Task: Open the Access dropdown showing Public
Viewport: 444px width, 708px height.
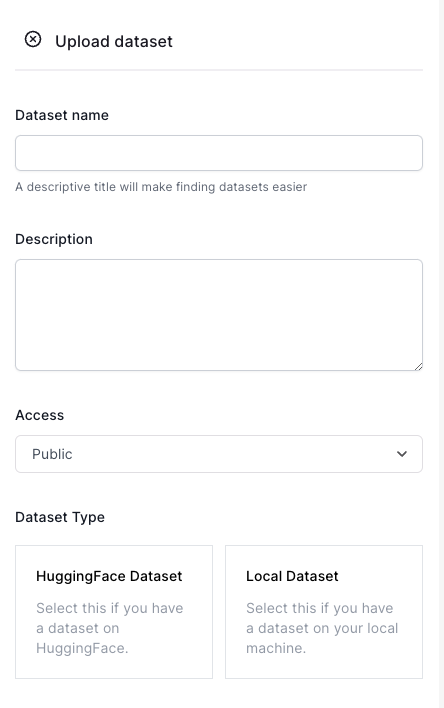Action: [219, 454]
